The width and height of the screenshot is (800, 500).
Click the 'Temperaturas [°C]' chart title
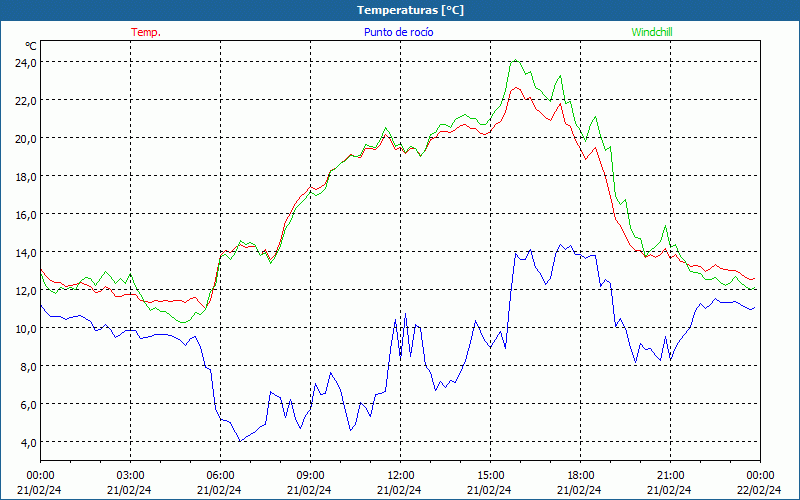click(x=410, y=10)
